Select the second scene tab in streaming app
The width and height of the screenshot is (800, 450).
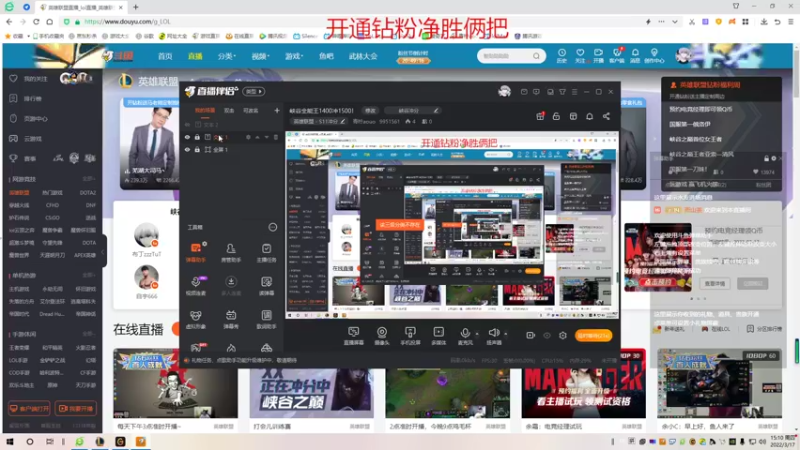pyautogui.click(x=229, y=110)
